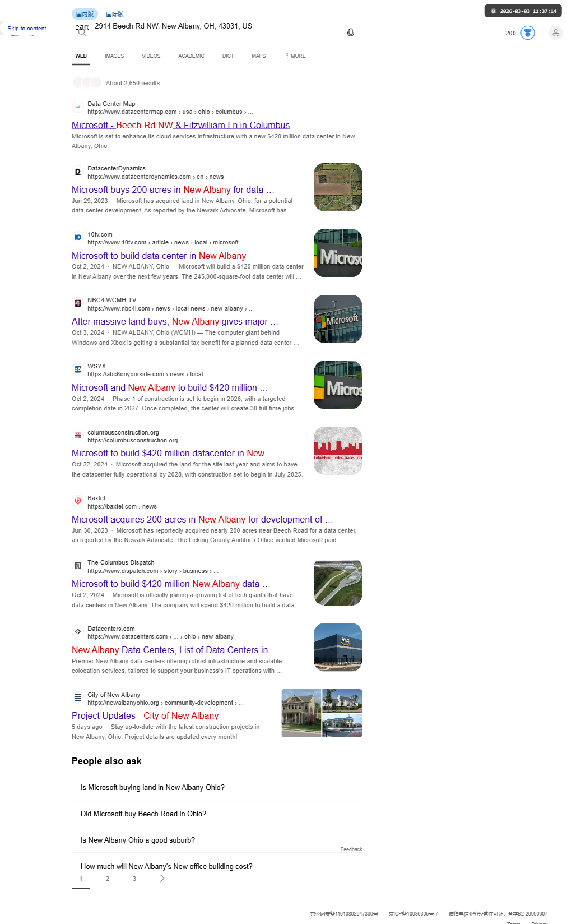The image size is (567, 924).
Task: Click the Data Center Map site favicon
Action: pos(78,107)
